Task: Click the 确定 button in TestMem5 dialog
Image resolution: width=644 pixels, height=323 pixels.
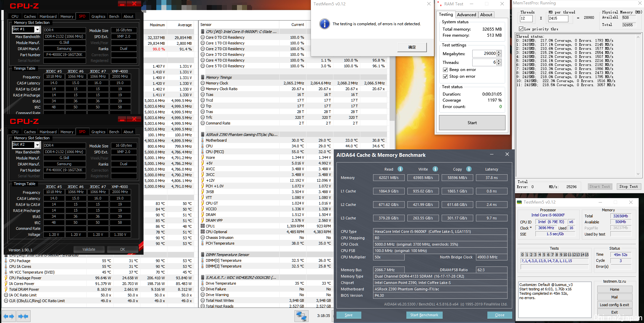Action: (x=412, y=47)
